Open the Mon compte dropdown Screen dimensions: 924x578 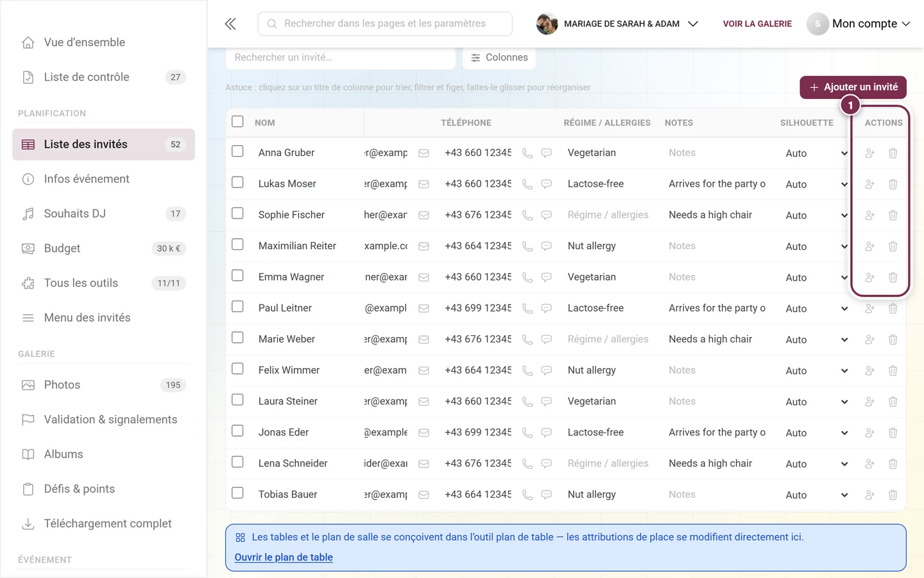coord(859,24)
